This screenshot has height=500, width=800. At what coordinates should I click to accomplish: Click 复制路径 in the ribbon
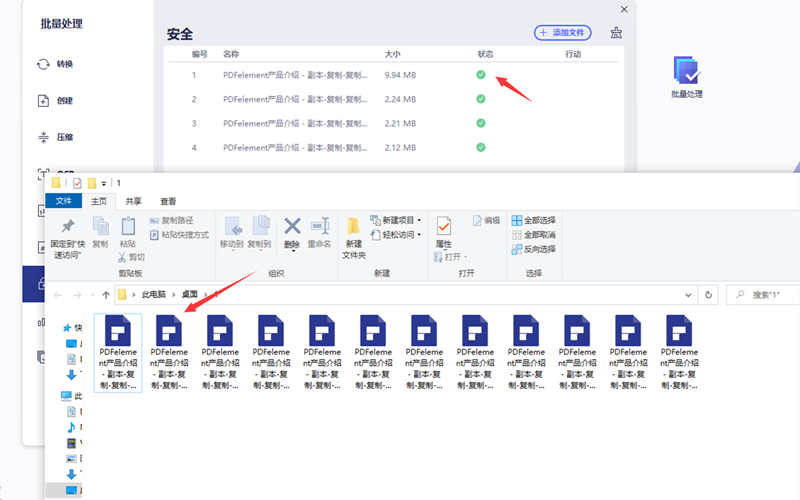pos(171,220)
